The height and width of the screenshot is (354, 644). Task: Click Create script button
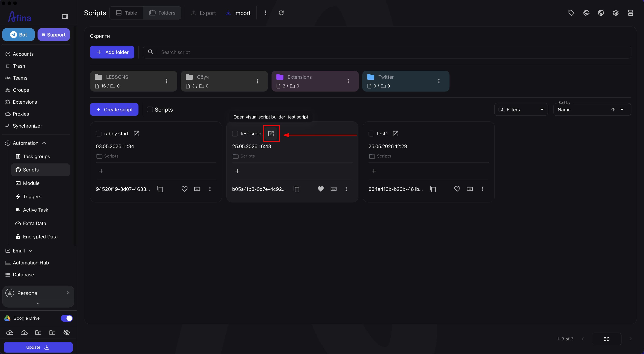[114, 109]
